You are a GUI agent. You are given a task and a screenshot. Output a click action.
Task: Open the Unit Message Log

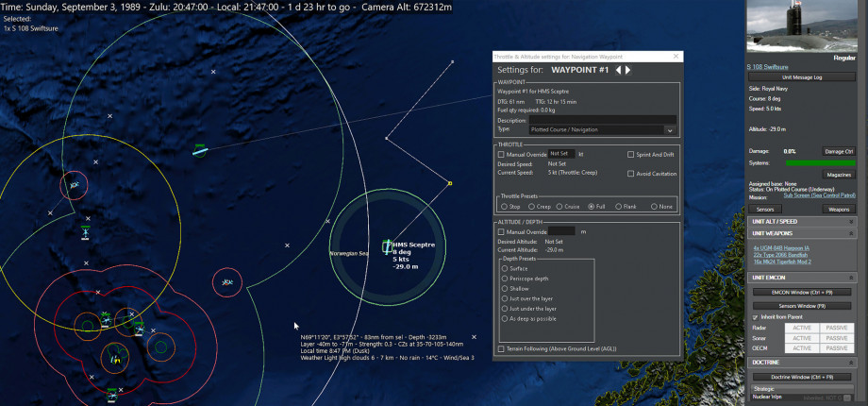pyautogui.click(x=802, y=77)
